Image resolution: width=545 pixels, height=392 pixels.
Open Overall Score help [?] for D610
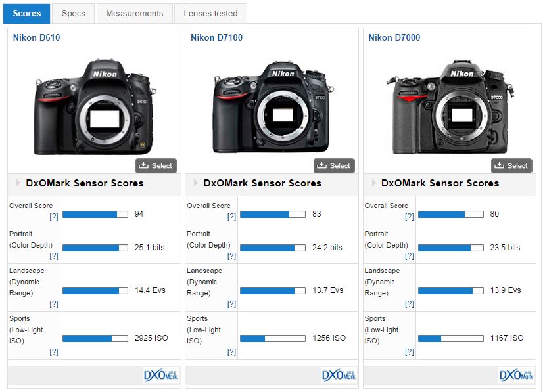[x=54, y=217]
